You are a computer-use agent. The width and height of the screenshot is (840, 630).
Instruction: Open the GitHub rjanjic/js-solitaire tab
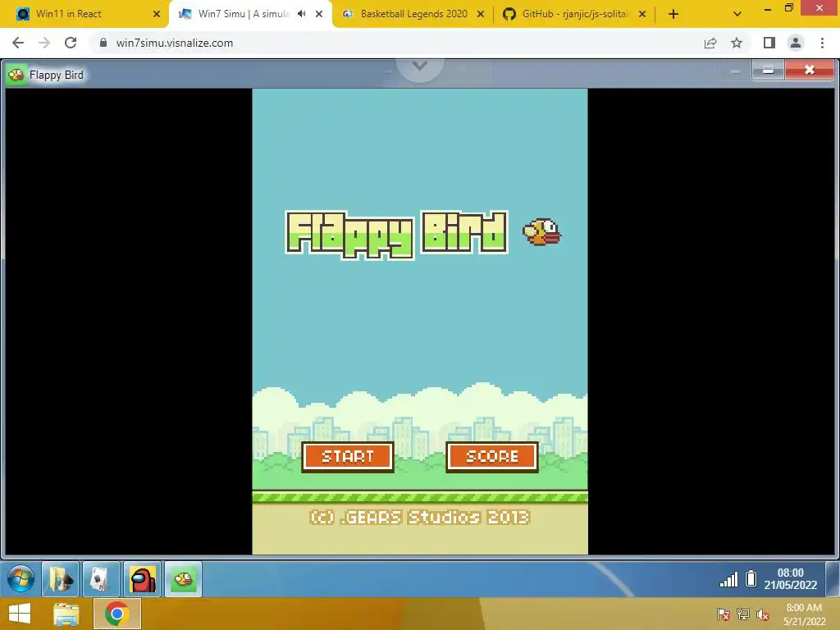pos(575,14)
